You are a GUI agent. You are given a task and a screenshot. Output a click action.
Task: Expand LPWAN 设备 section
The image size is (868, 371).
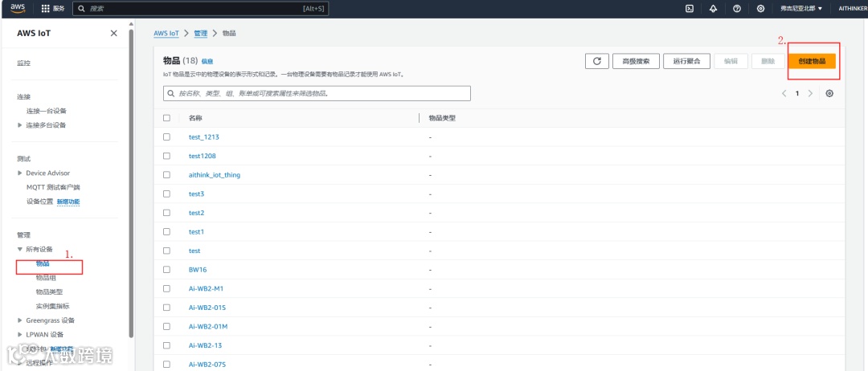pyautogui.click(x=20, y=335)
